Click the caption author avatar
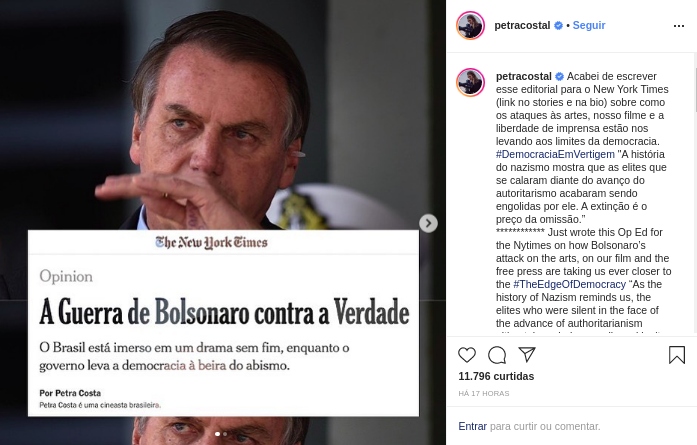Image resolution: width=697 pixels, height=445 pixels. (x=470, y=82)
